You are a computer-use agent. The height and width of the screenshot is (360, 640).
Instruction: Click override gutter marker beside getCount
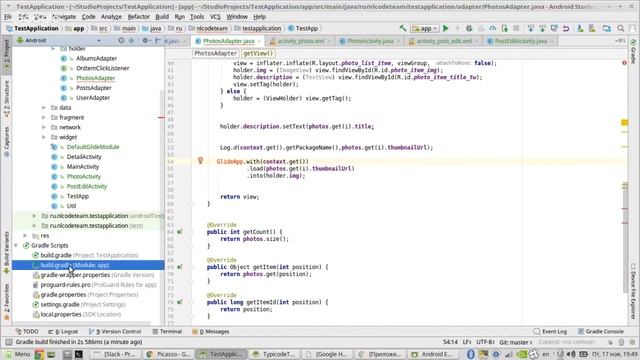click(180, 232)
